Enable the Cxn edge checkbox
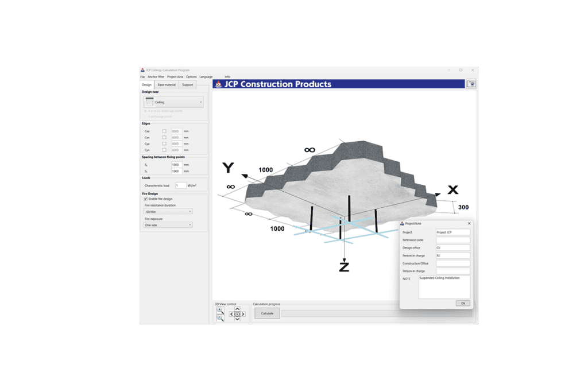This screenshot has width=588, height=392. pos(164,138)
